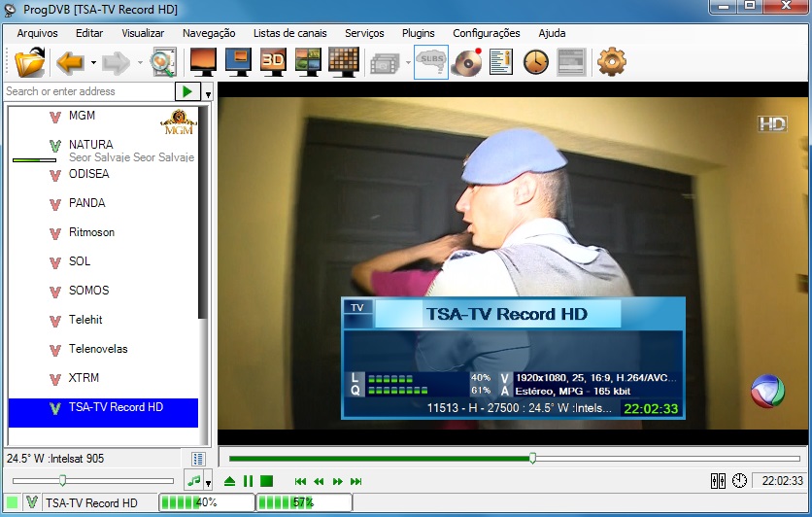Click the playback timeline slider handle
812x517 pixels.
click(532, 458)
